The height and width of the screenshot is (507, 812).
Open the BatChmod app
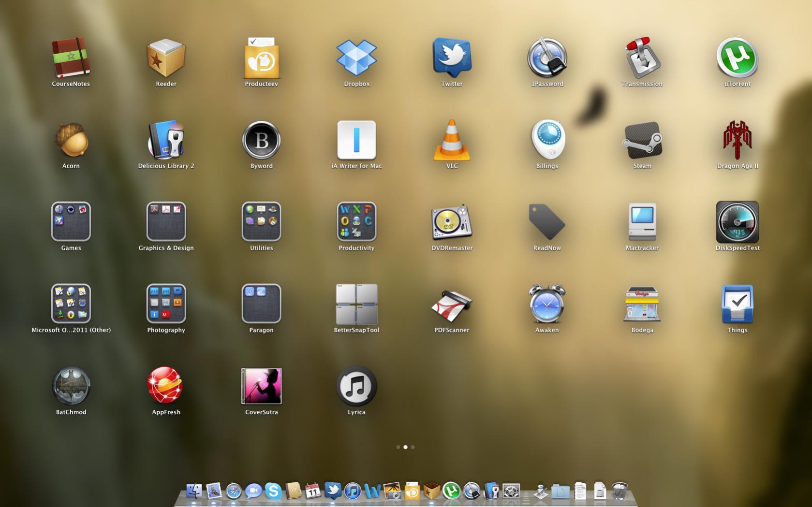click(71, 386)
